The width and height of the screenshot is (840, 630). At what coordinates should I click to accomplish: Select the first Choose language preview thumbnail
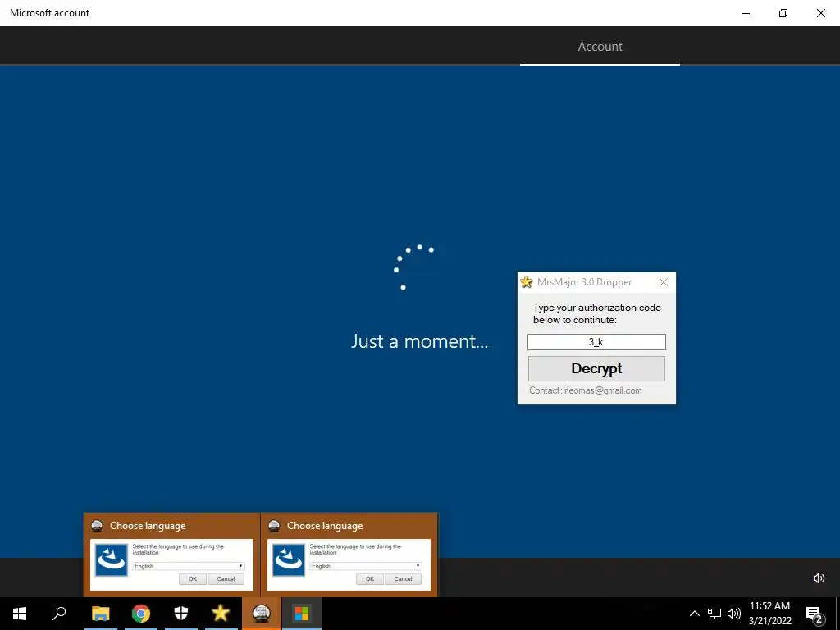[x=171, y=555]
